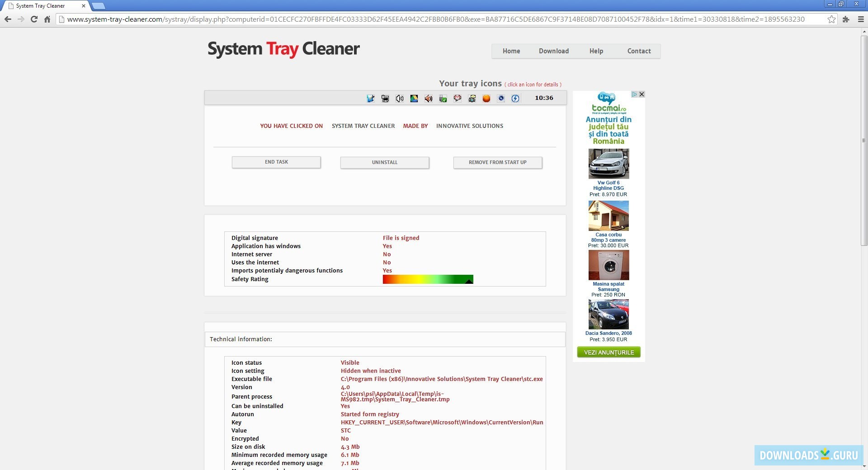The image size is (868, 470).
Task: Click the notepad editor tray icon
Action: pyautogui.click(x=371, y=98)
